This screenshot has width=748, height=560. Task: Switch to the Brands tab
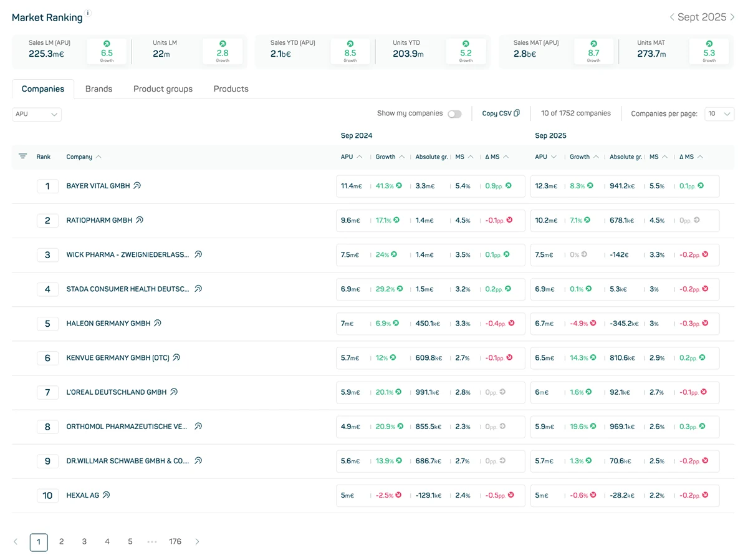(98, 89)
